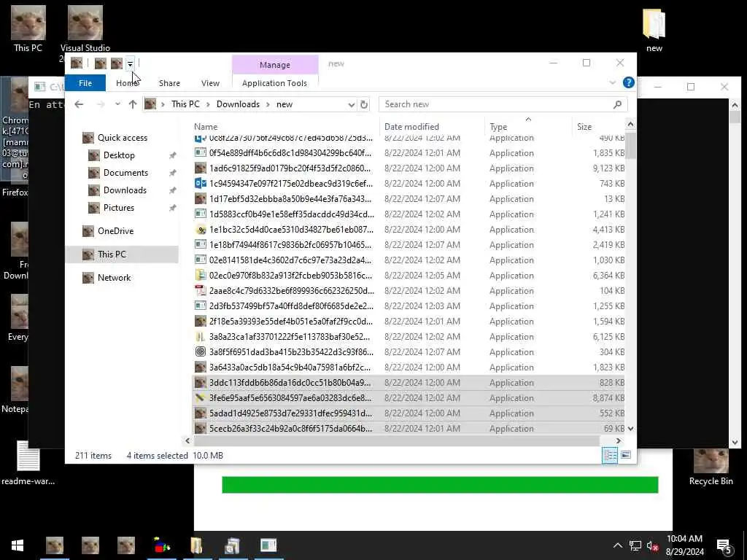Expand the ribbon with the chevron
This screenshot has height=560, width=747.
613,83
